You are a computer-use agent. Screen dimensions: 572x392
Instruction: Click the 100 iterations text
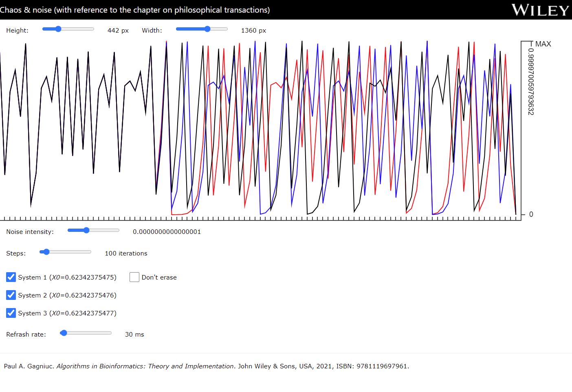[x=126, y=253]
